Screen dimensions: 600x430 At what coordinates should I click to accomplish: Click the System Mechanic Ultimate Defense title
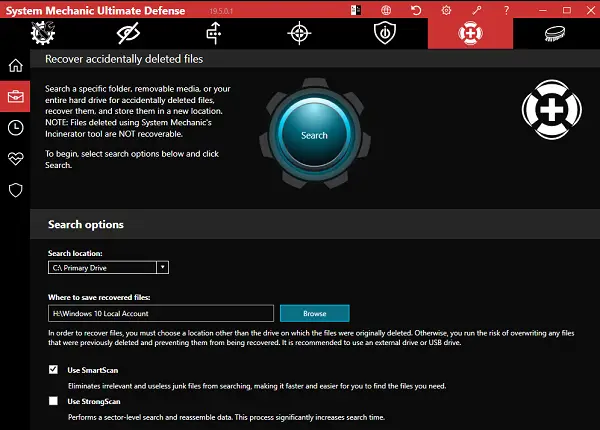pyautogui.click(x=95, y=11)
